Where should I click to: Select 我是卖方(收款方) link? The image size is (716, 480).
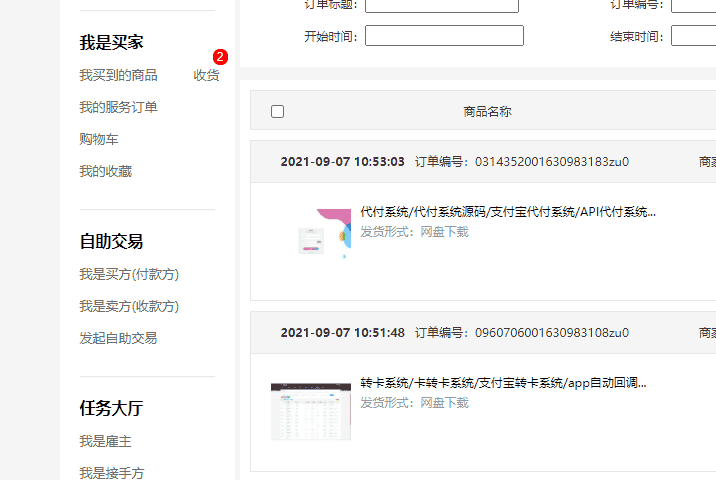pyautogui.click(x=129, y=306)
